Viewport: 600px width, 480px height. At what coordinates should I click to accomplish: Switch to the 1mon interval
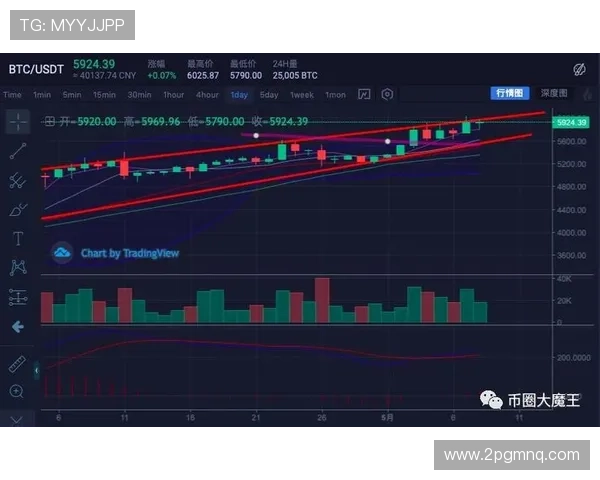coord(336,95)
